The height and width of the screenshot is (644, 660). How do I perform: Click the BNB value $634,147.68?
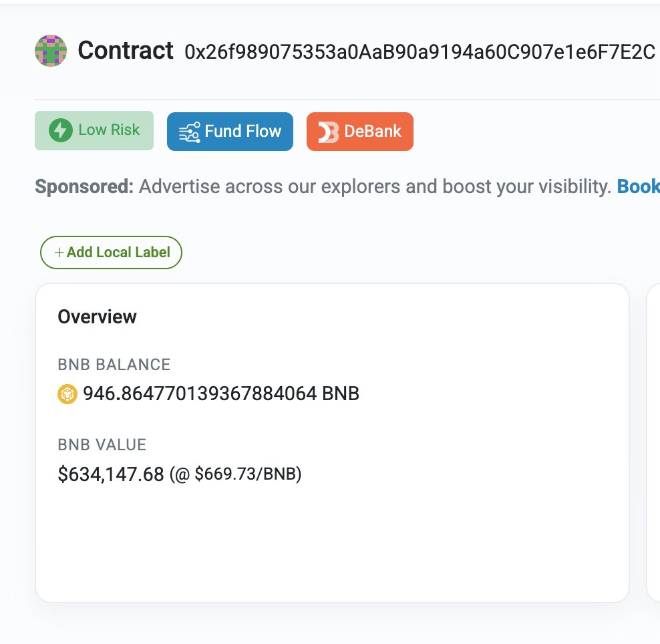coord(111,474)
